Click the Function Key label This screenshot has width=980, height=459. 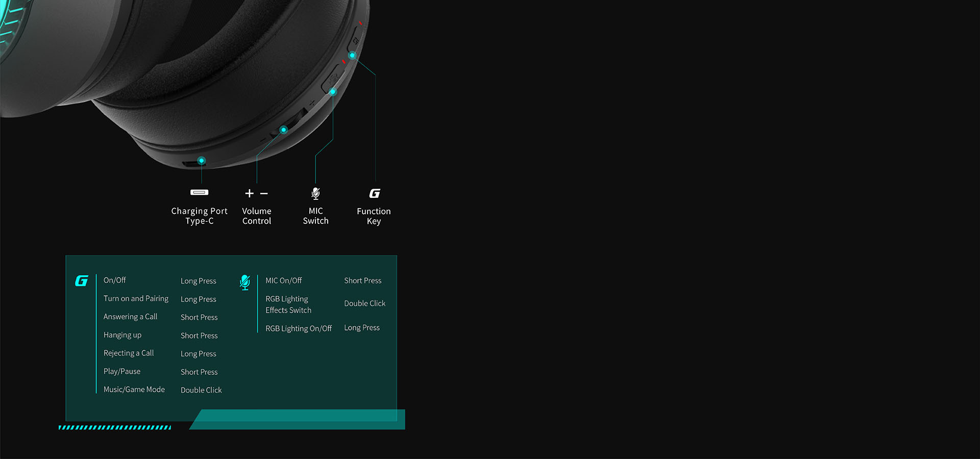(374, 216)
